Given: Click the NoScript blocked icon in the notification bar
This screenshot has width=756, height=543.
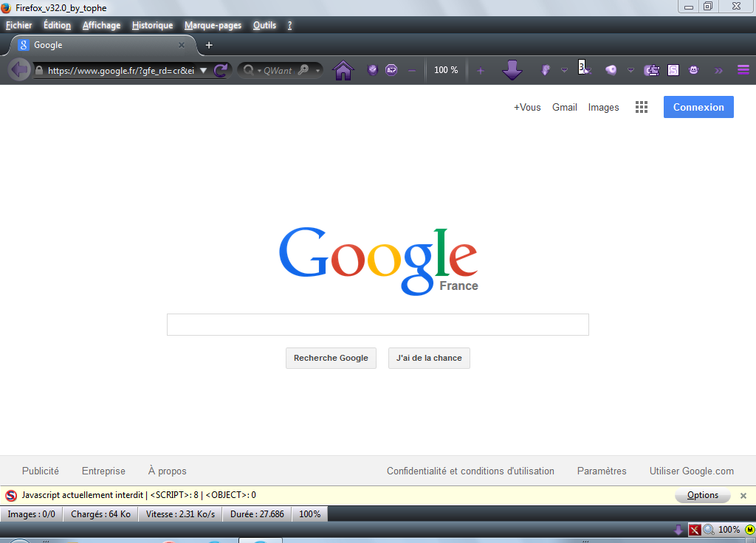Looking at the screenshot, I should pyautogui.click(x=11, y=495).
